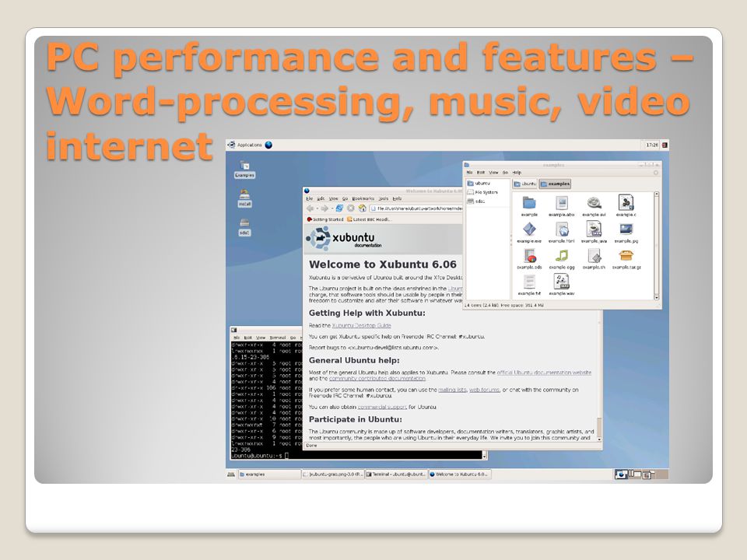
Task: Select the example.html file
Action: click(x=562, y=233)
